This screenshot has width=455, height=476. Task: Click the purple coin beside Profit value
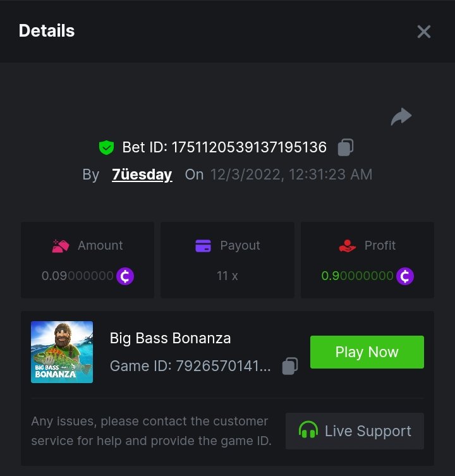point(405,276)
